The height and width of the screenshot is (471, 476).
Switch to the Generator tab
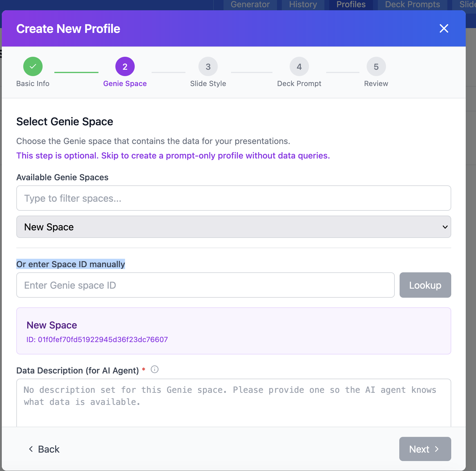click(x=250, y=5)
